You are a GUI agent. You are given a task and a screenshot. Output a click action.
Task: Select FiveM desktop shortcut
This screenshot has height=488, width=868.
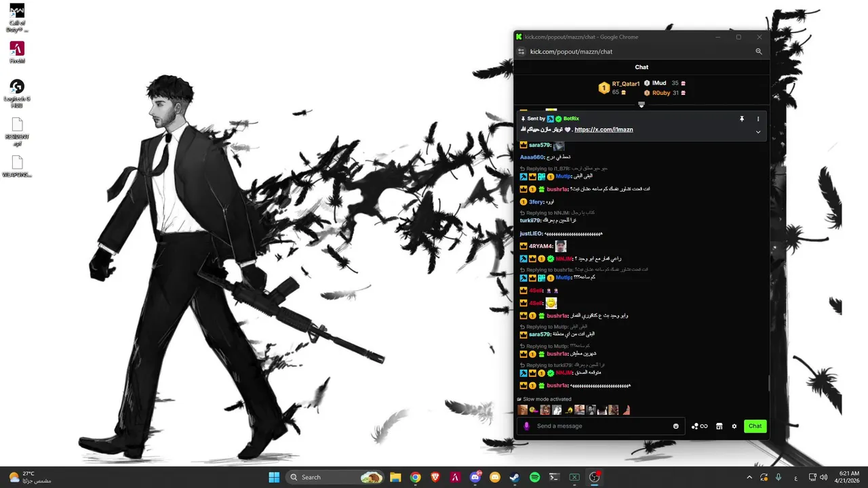point(17,53)
